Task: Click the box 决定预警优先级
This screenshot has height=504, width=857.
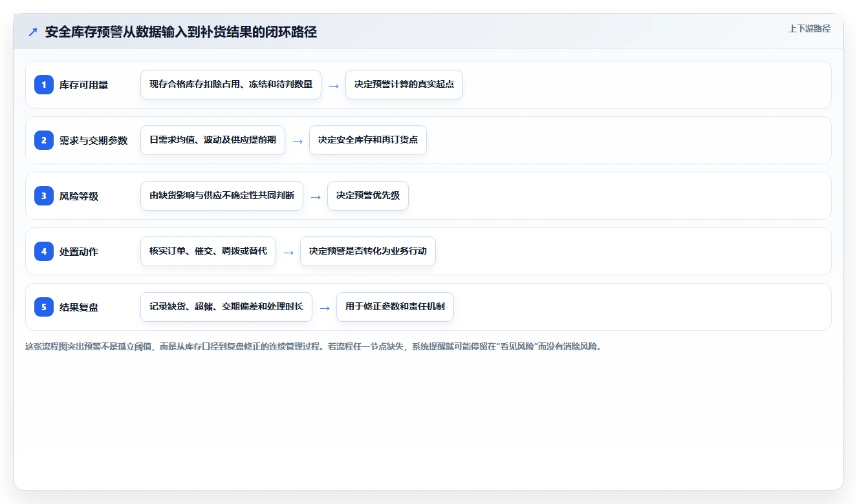Action: point(368,196)
